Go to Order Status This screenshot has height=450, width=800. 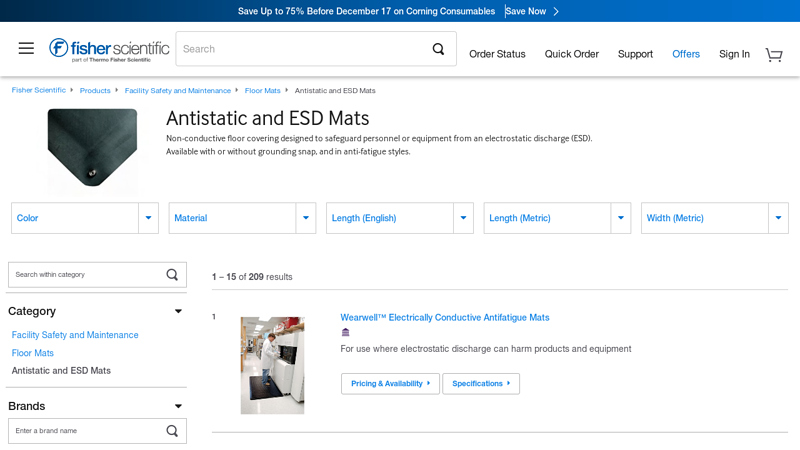[x=497, y=54]
